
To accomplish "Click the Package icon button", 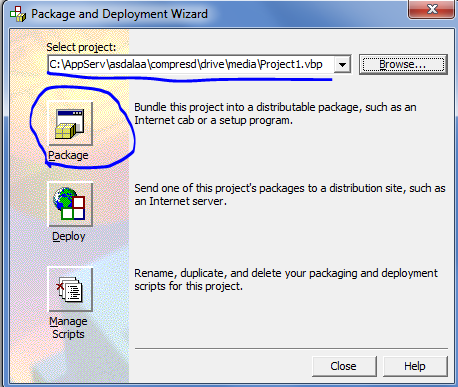I will 70,123.
